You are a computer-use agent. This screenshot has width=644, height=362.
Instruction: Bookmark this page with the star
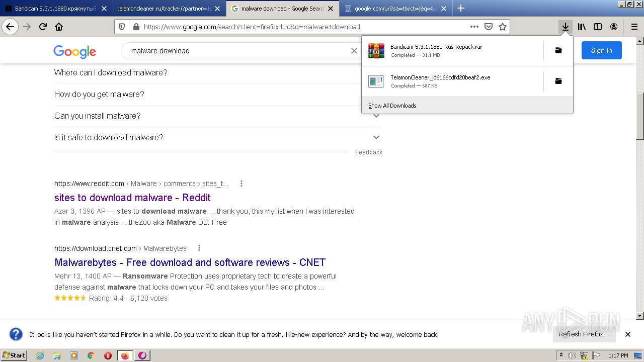click(x=503, y=27)
